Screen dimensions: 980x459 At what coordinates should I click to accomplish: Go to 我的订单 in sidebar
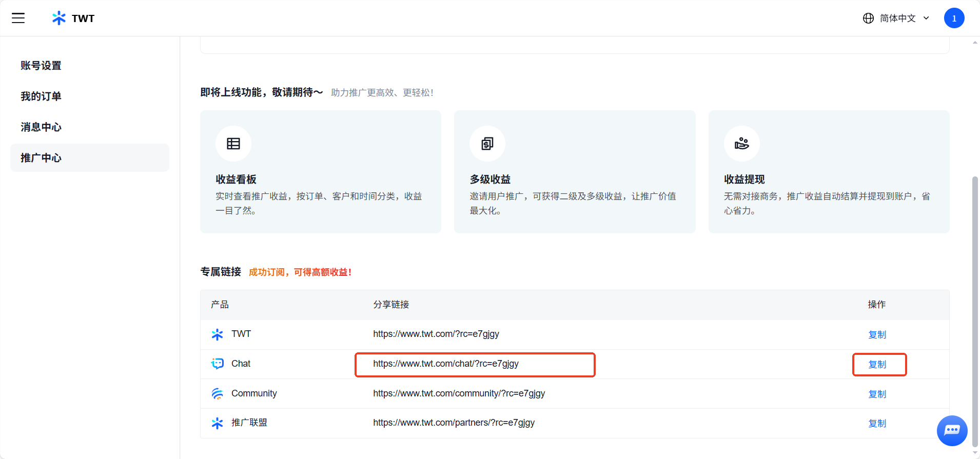coord(41,96)
